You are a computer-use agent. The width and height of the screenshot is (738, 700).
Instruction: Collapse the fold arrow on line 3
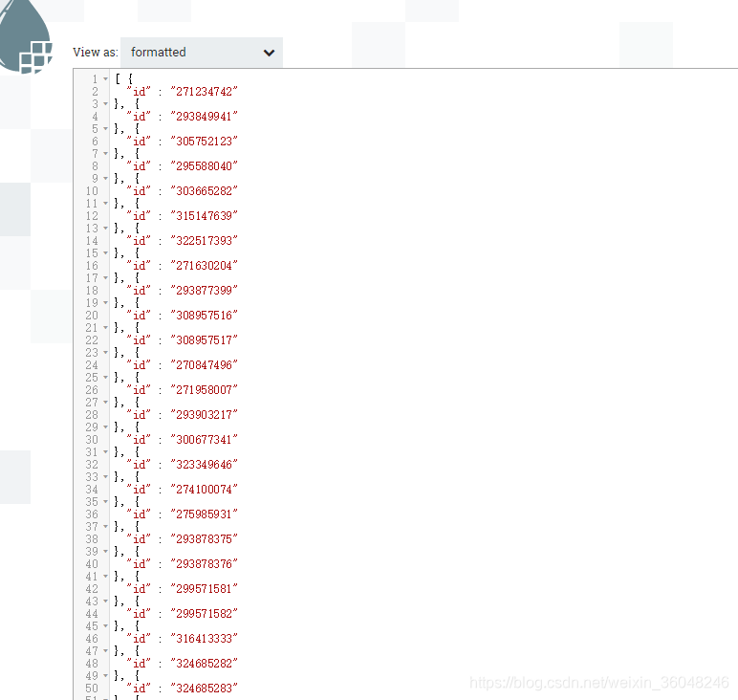point(105,103)
